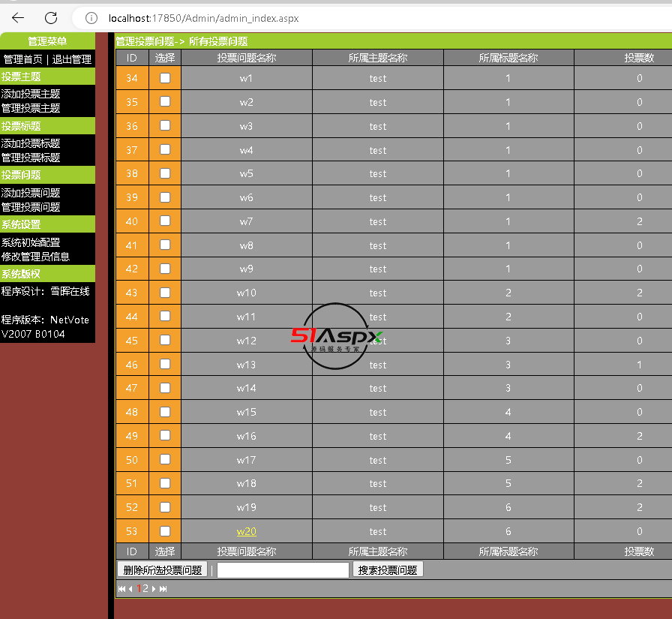Enable the checkbox next to w7
This screenshot has width=672, height=619.
pos(165,221)
